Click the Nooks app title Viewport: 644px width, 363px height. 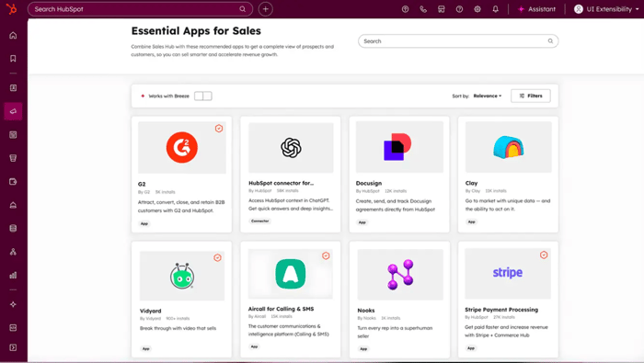pos(366,311)
